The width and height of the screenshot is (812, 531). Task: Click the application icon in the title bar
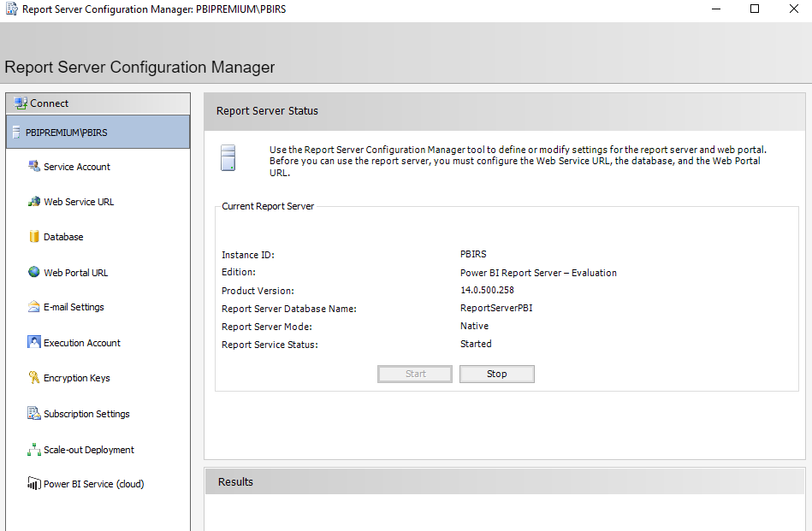click(11, 9)
